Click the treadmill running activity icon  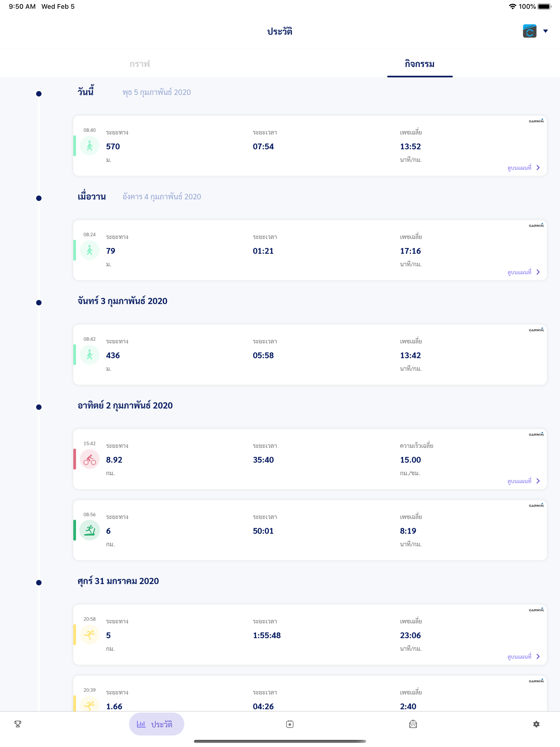pos(89,530)
